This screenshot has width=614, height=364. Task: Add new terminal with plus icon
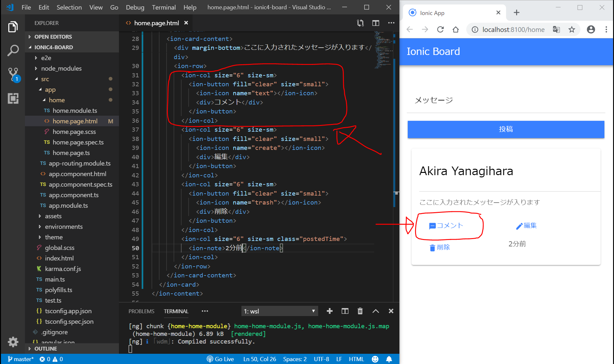pyautogui.click(x=330, y=311)
